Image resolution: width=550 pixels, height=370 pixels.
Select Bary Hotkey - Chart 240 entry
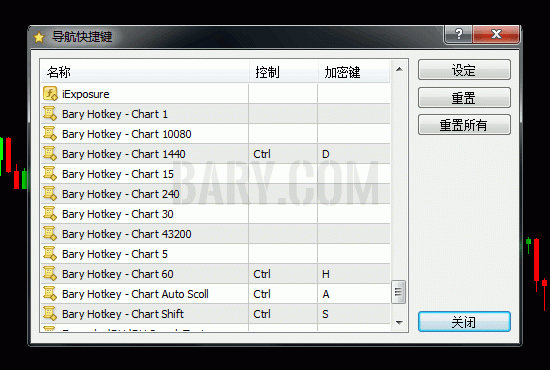coord(121,194)
